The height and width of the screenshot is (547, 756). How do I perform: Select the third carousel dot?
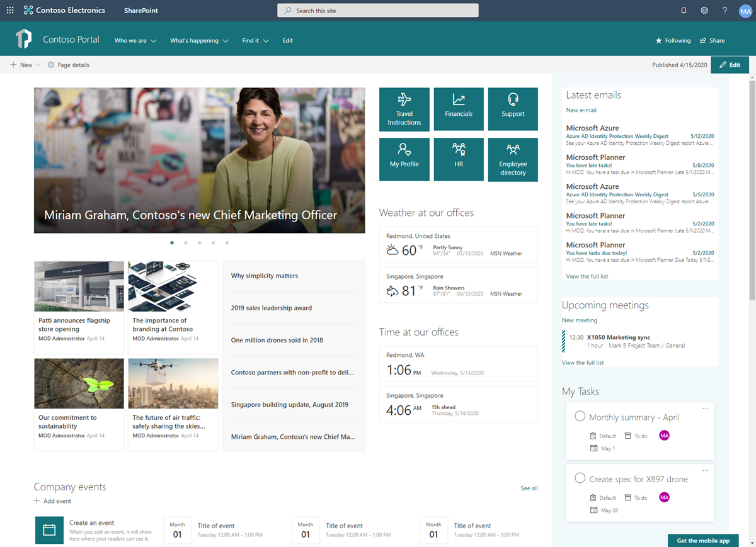click(200, 242)
